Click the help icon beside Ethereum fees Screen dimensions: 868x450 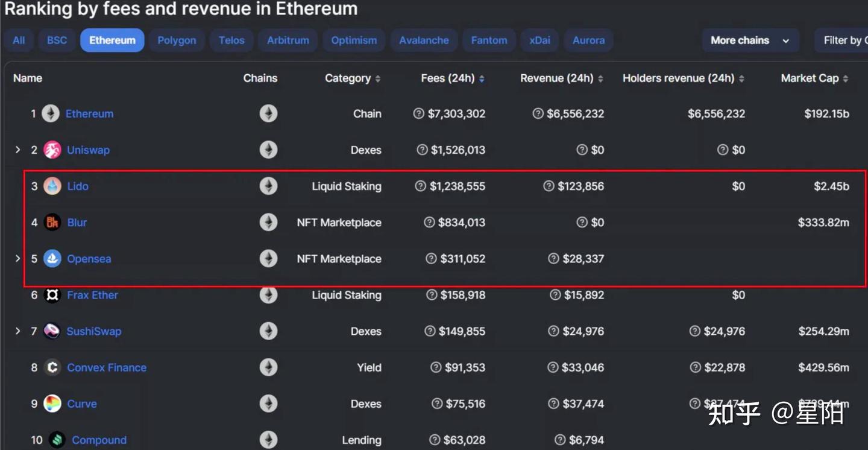pyautogui.click(x=418, y=113)
